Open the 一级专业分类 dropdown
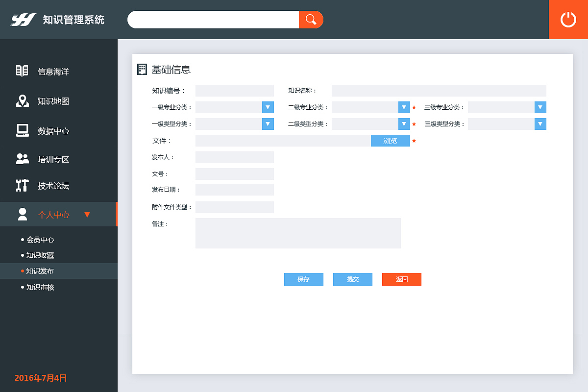588x392 pixels. point(268,107)
